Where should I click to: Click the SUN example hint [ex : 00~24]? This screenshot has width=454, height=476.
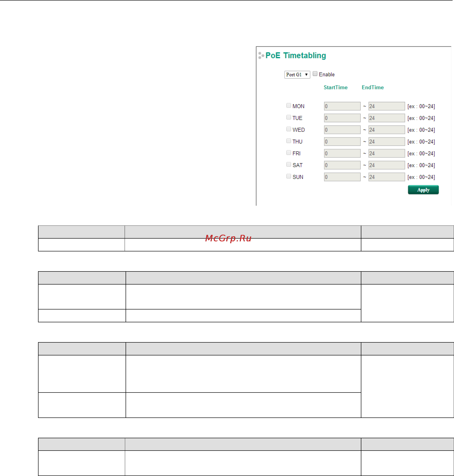click(421, 177)
